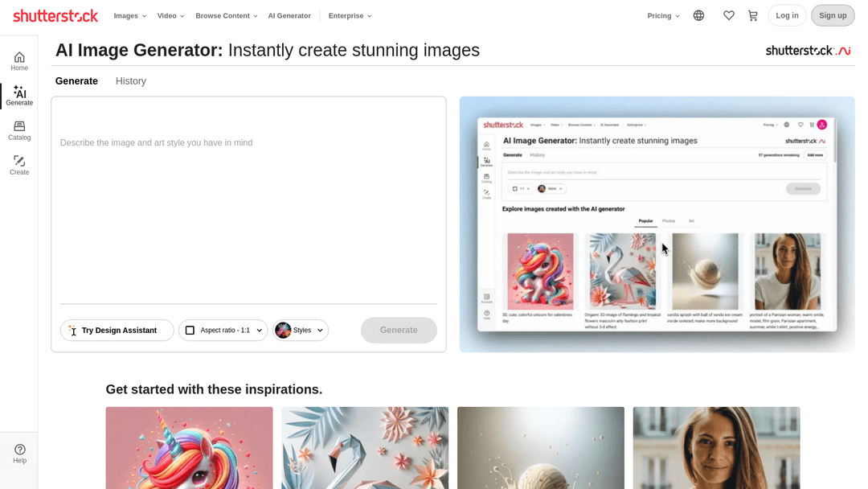Click the 'Get started with these inspirations.' heading

pos(214,389)
